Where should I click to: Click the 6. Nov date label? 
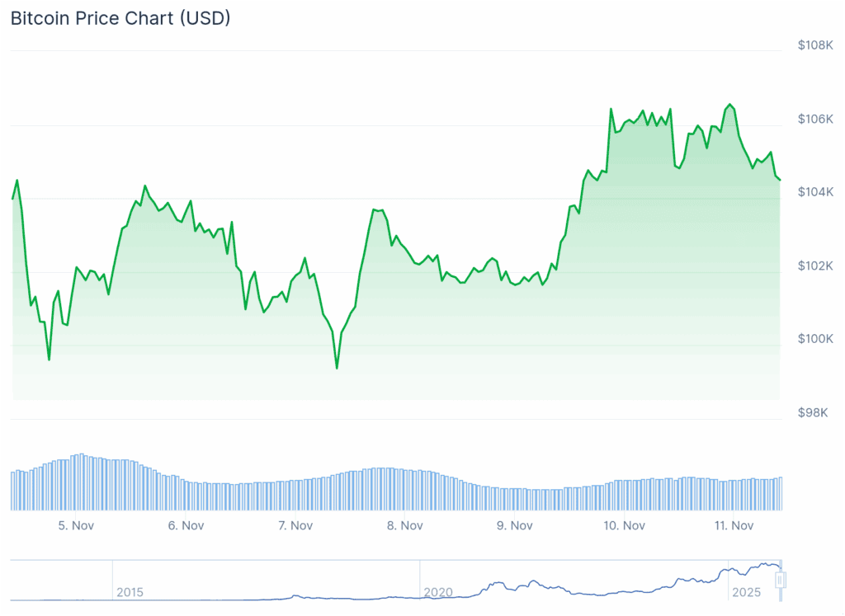186,525
